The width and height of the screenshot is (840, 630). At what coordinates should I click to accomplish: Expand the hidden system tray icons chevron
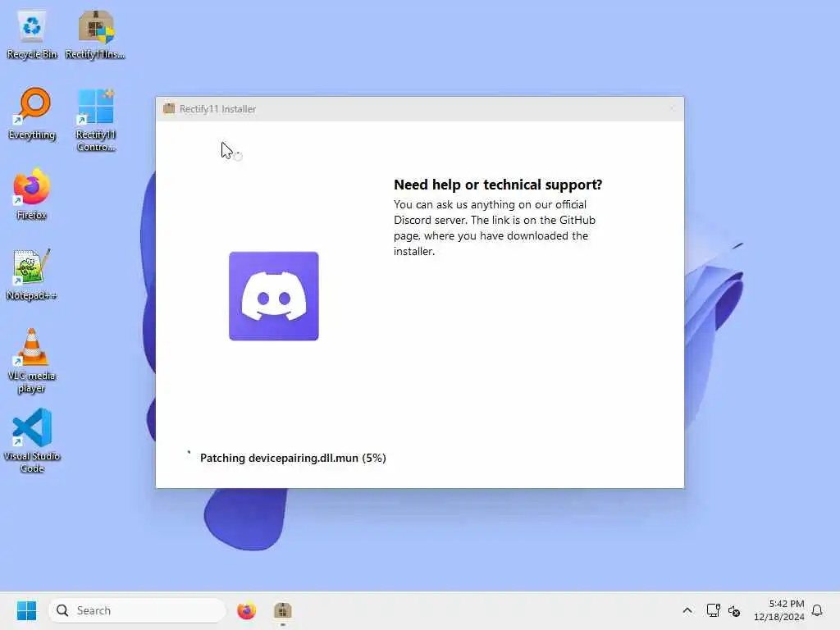(x=687, y=610)
